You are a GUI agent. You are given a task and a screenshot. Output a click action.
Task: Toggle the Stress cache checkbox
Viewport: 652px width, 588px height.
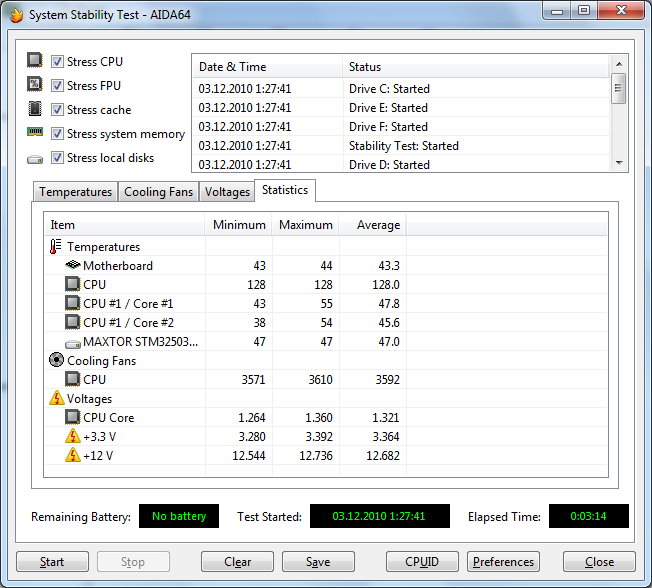(x=57, y=110)
